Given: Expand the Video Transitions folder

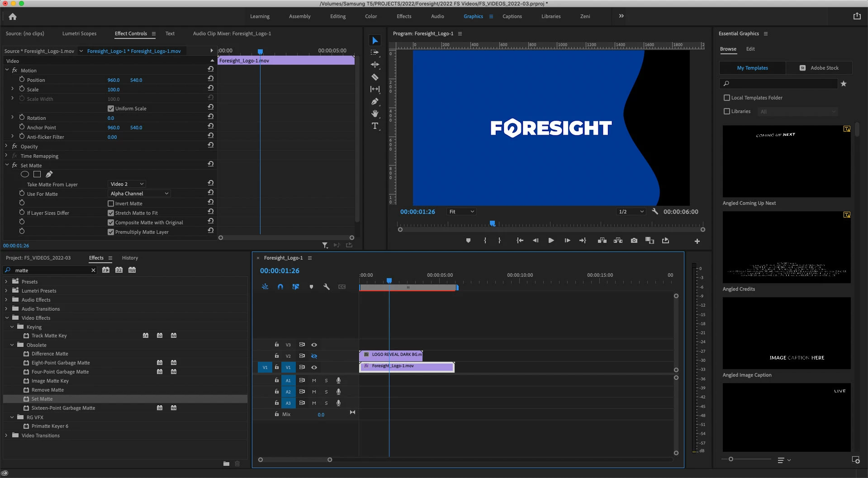Looking at the screenshot, I should click(x=6, y=435).
